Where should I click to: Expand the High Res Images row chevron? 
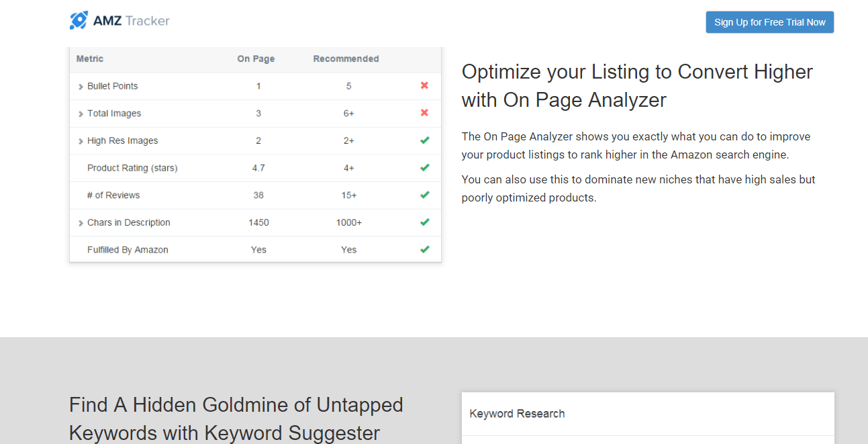point(81,142)
